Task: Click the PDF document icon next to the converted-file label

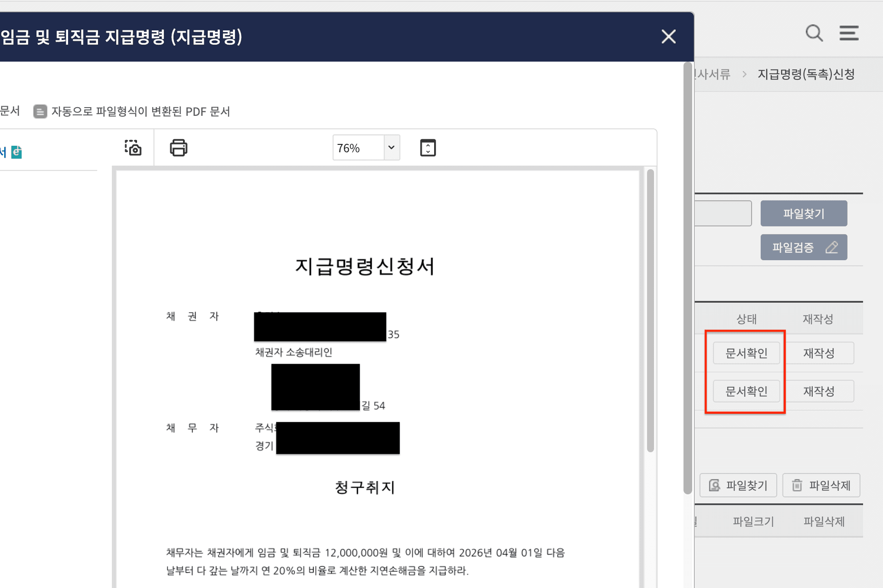Action: pos(40,111)
